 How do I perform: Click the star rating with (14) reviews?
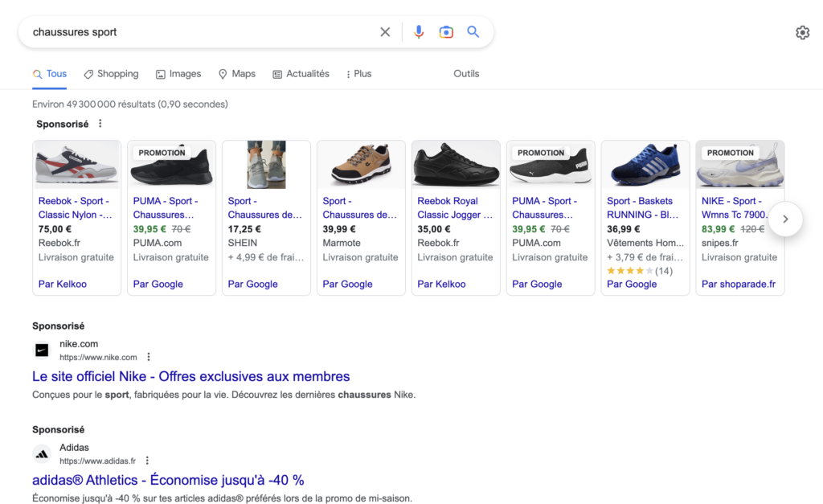(x=640, y=271)
